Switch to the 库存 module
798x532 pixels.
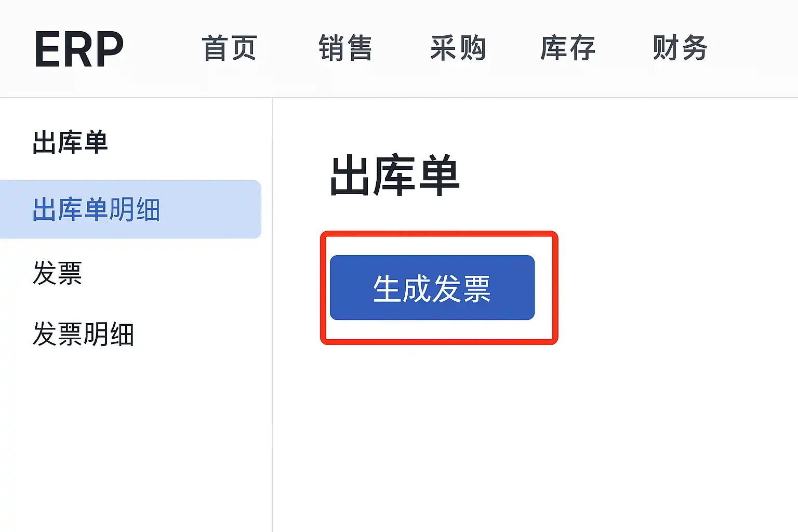[x=568, y=48]
